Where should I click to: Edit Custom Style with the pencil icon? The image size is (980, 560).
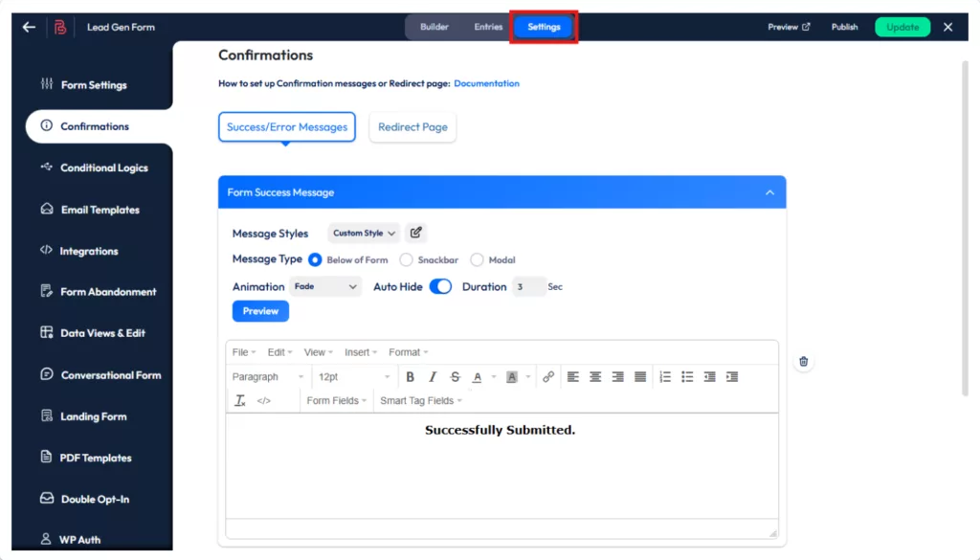415,232
